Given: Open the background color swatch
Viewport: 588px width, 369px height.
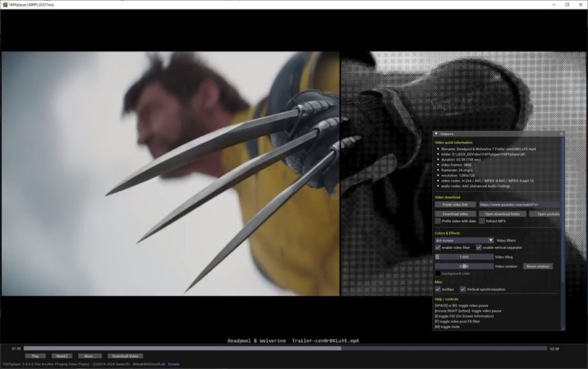Looking at the screenshot, I should 437,273.
